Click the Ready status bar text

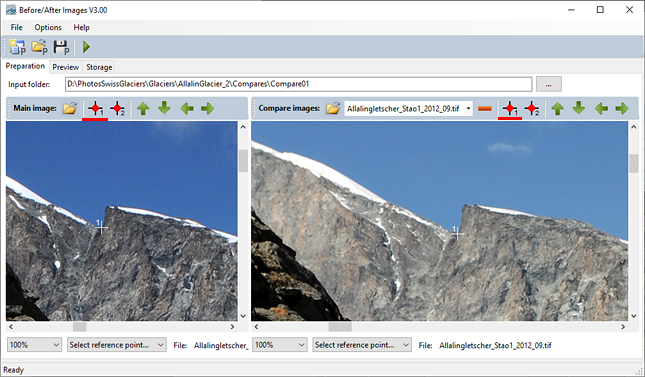(14, 370)
